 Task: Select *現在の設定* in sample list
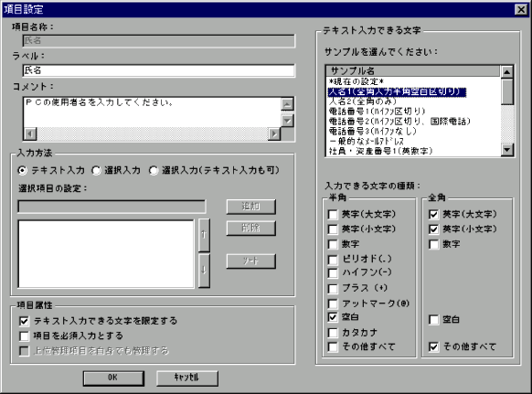pos(356,81)
